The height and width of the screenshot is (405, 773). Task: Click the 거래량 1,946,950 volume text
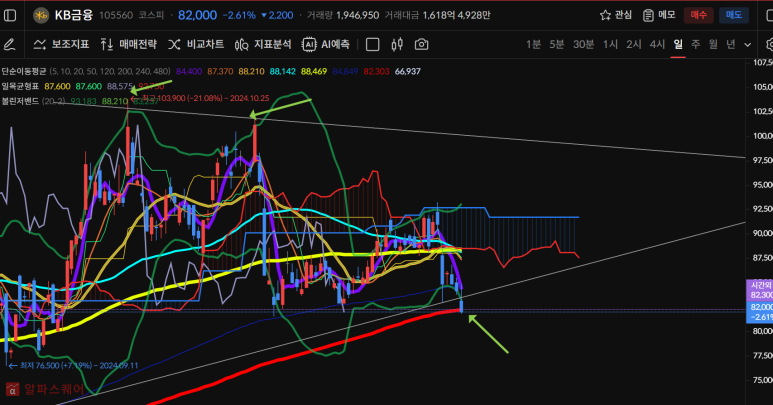pyautogui.click(x=343, y=15)
